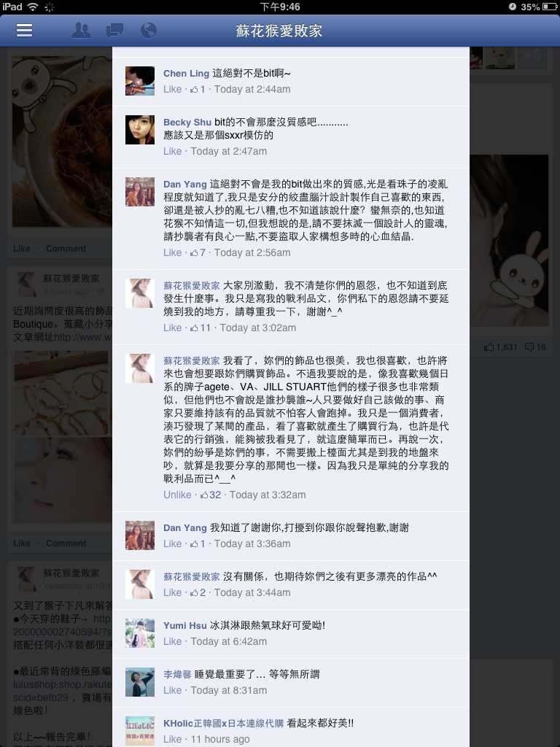
Task: Tap 李煒馨's avatar thumbnail
Action: 140,682
